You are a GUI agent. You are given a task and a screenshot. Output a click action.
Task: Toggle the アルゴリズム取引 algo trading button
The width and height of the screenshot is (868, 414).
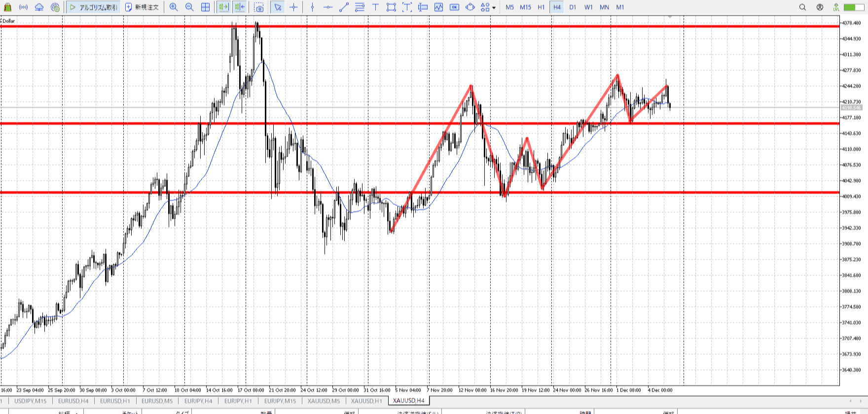pos(94,7)
